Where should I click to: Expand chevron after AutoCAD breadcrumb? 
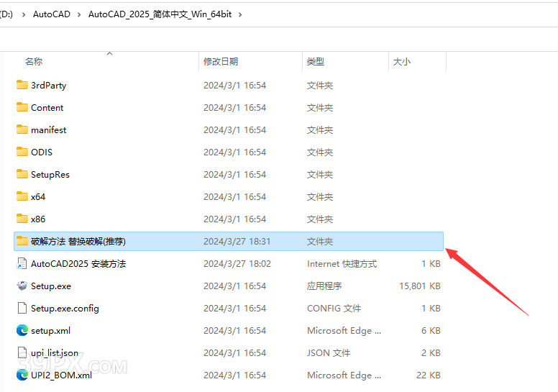point(79,14)
